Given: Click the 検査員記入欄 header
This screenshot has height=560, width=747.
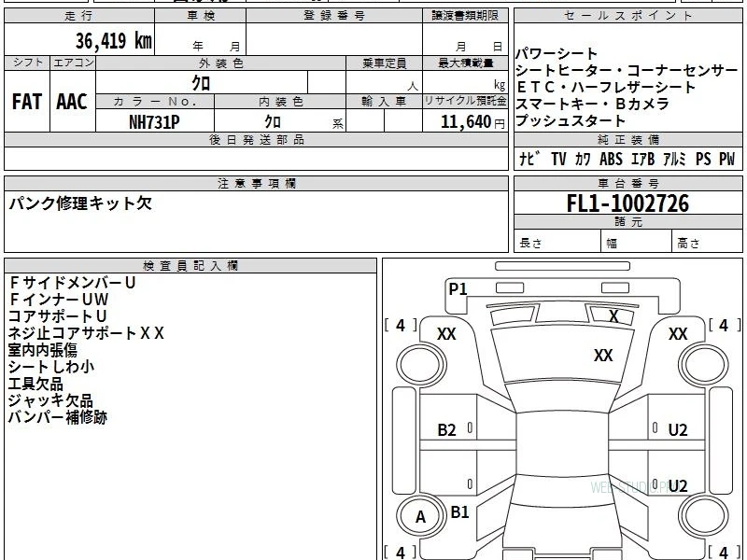Looking at the screenshot, I should click(190, 266).
